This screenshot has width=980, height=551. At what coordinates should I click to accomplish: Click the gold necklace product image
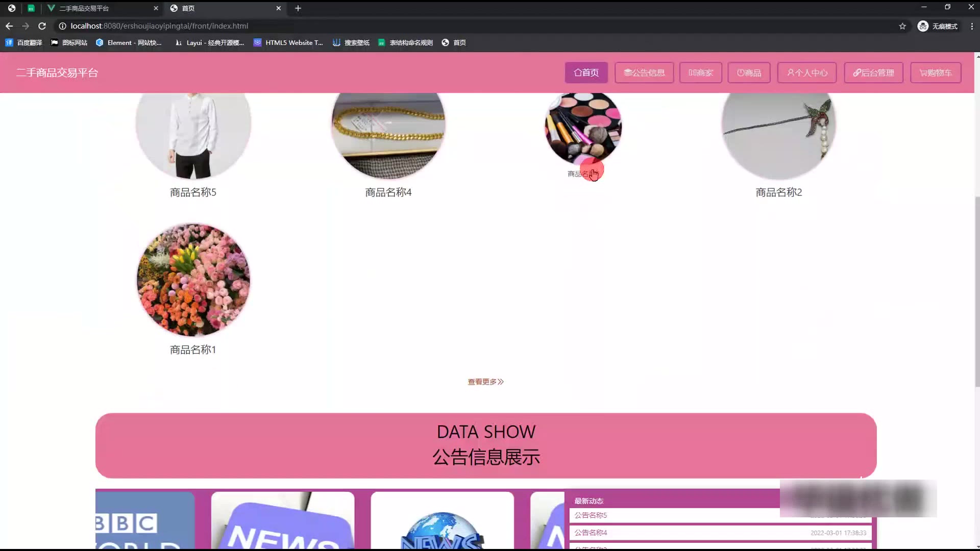click(x=388, y=136)
